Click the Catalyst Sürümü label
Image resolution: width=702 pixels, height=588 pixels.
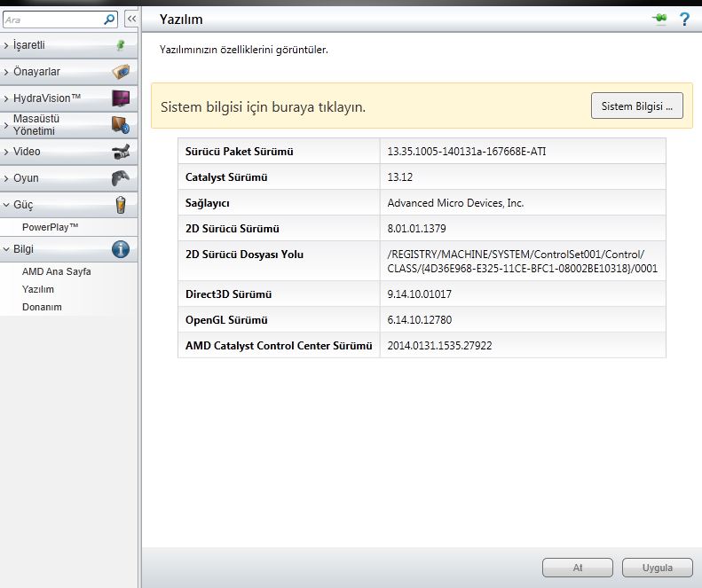[x=226, y=177]
